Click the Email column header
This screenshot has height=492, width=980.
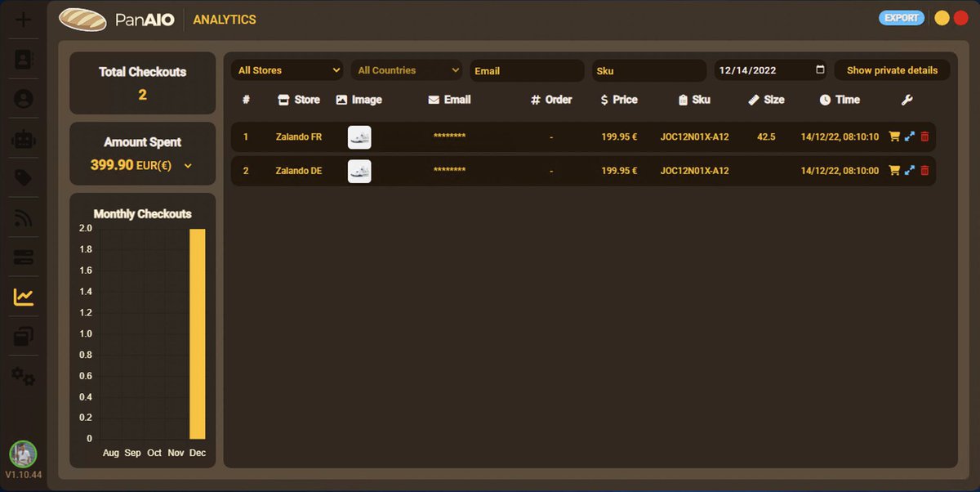point(449,100)
